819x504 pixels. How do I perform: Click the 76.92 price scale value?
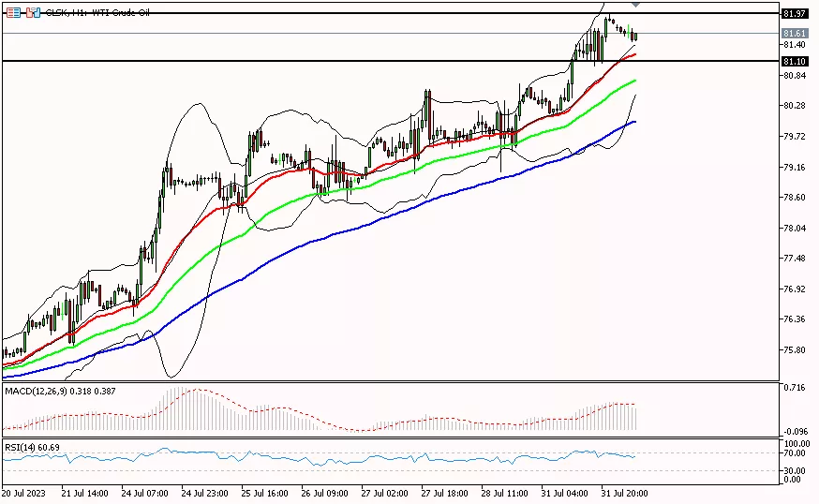[795, 289]
